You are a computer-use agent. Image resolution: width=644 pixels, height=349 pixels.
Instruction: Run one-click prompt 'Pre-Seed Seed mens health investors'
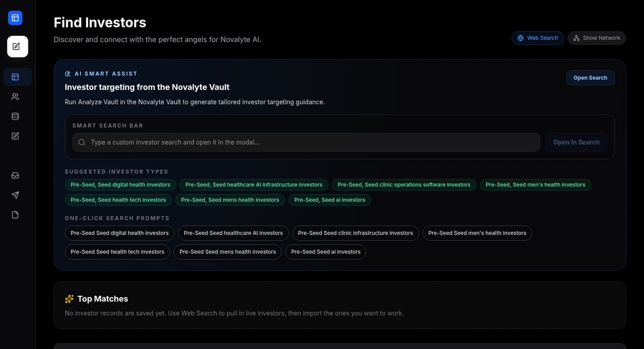[x=228, y=252]
